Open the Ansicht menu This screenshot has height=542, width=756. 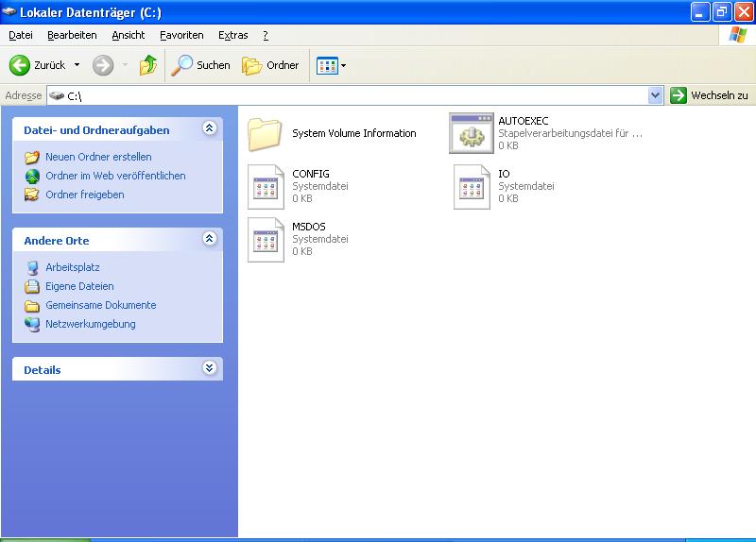click(129, 35)
